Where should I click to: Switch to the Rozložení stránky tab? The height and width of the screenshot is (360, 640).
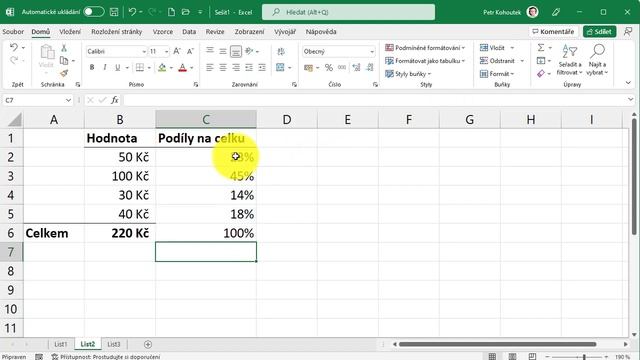(117, 31)
